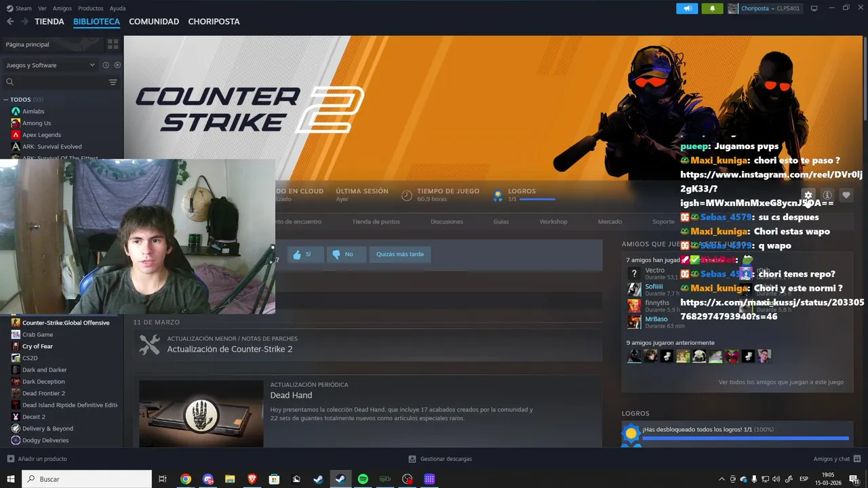Switch library to grid collections view

[x=113, y=44]
